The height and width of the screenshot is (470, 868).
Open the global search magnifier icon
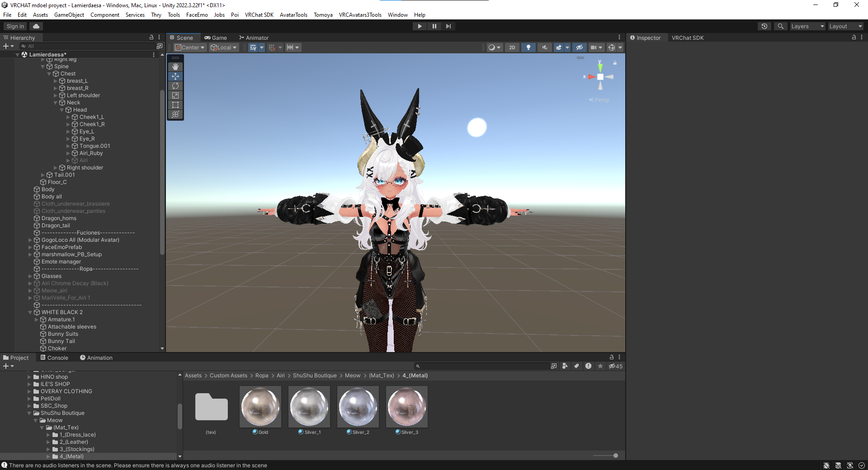click(x=780, y=26)
